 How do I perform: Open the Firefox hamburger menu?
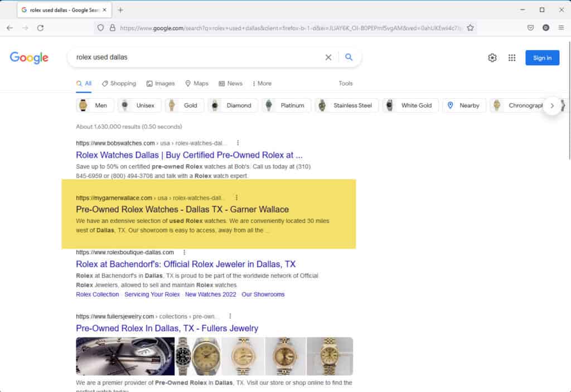tap(561, 28)
